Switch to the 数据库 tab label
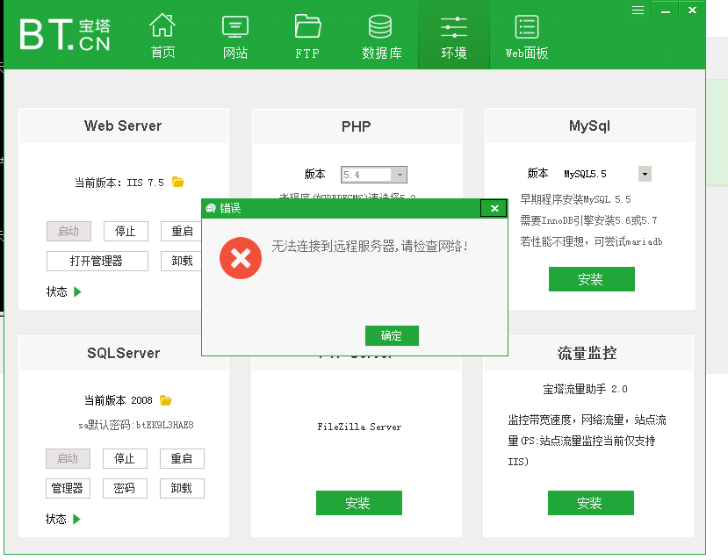The height and width of the screenshot is (560, 728). tap(382, 53)
